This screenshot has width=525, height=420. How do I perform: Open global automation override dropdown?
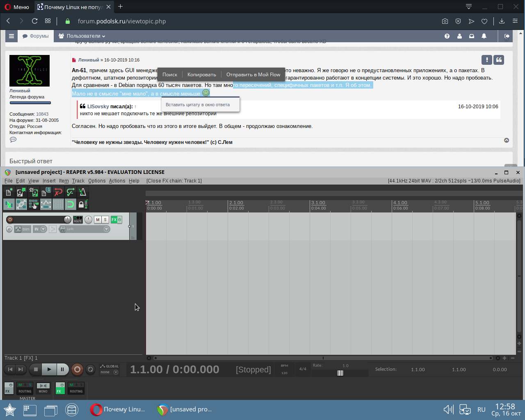click(x=116, y=372)
